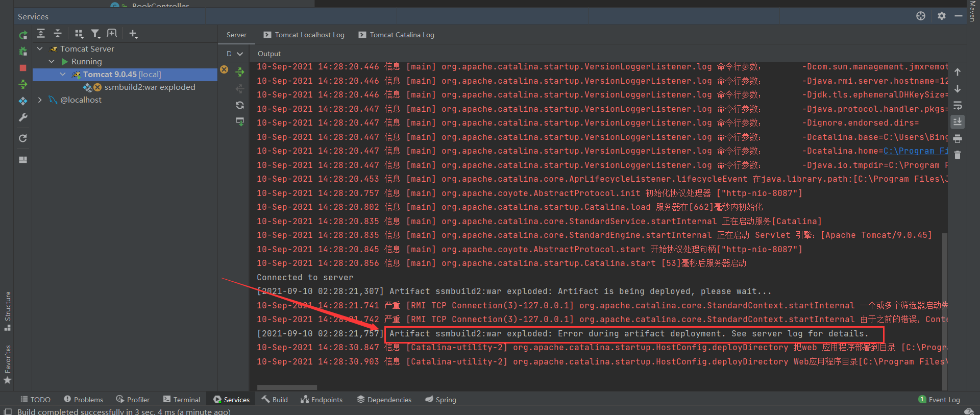This screenshot has width=980, height=415.
Task: Click the refresh icon in Services left sidebar
Action: point(23,138)
